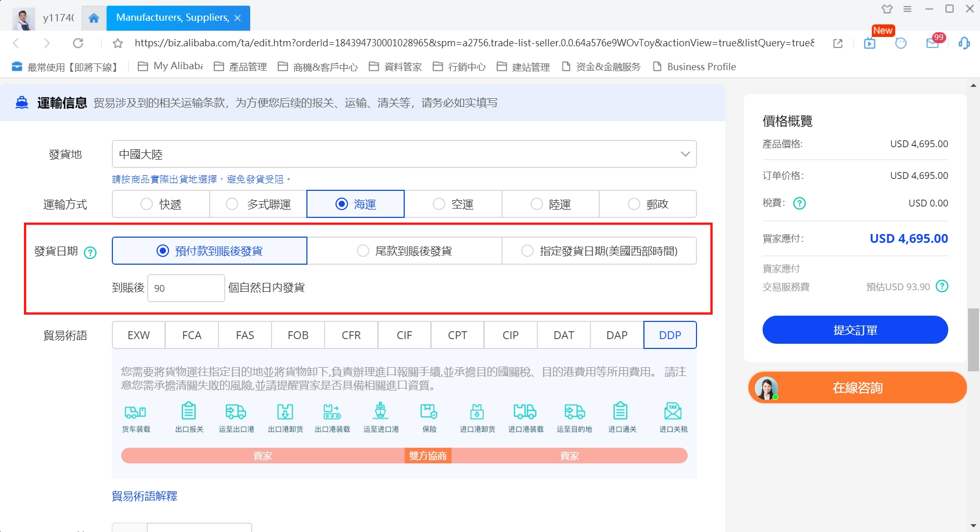Screen dimensions: 980x532
Task: Click the 出口港装載 port loading icon
Action: (332, 412)
